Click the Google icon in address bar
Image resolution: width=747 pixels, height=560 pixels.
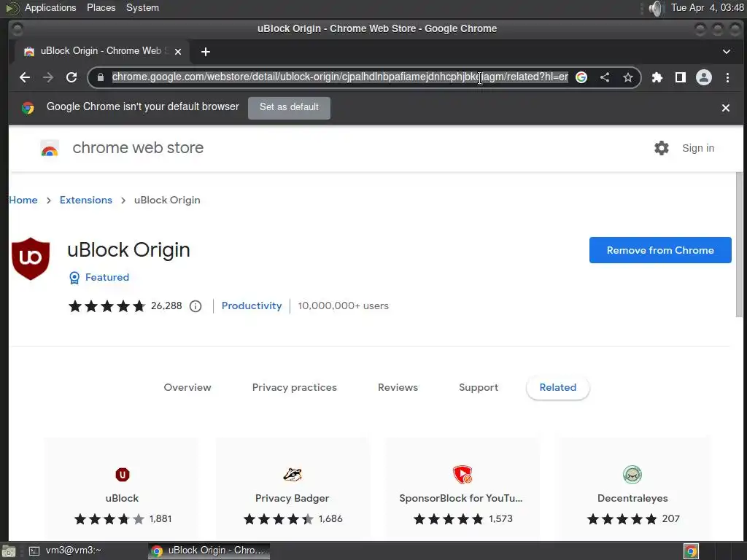point(581,77)
